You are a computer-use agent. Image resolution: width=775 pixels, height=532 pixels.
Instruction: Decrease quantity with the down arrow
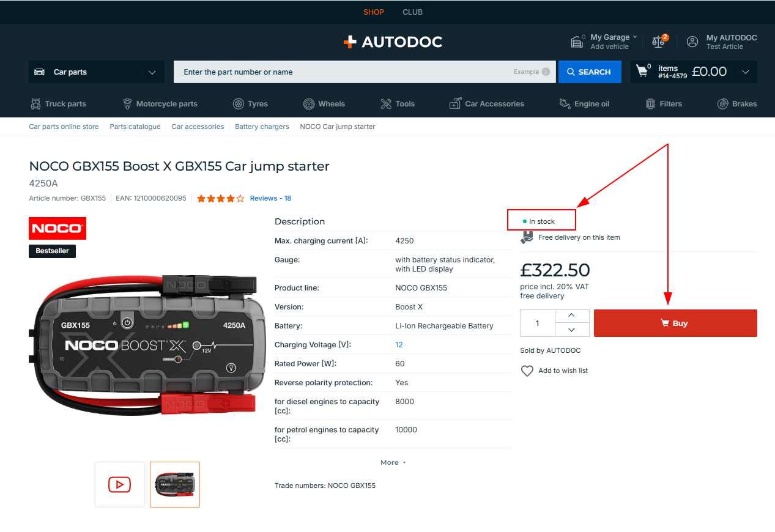pyautogui.click(x=572, y=330)
